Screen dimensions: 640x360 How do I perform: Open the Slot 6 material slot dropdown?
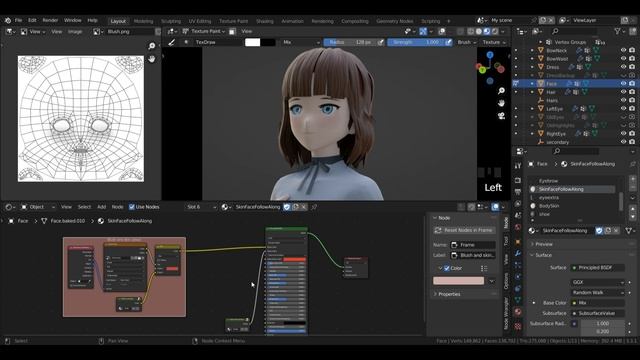tap(200, 207)
